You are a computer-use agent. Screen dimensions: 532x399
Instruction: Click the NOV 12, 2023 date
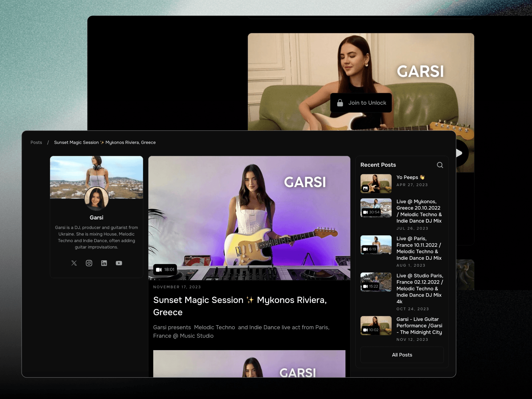click(x=412, y=339)
